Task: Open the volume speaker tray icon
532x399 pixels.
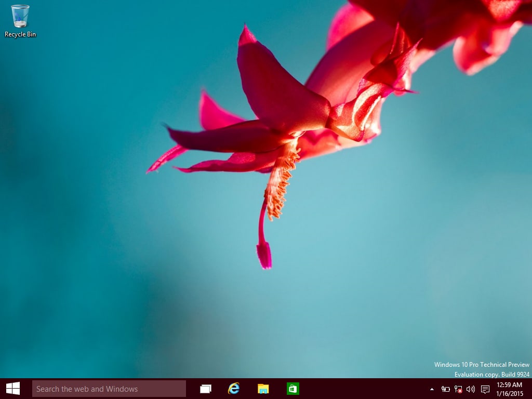Action: click(471, 389)
